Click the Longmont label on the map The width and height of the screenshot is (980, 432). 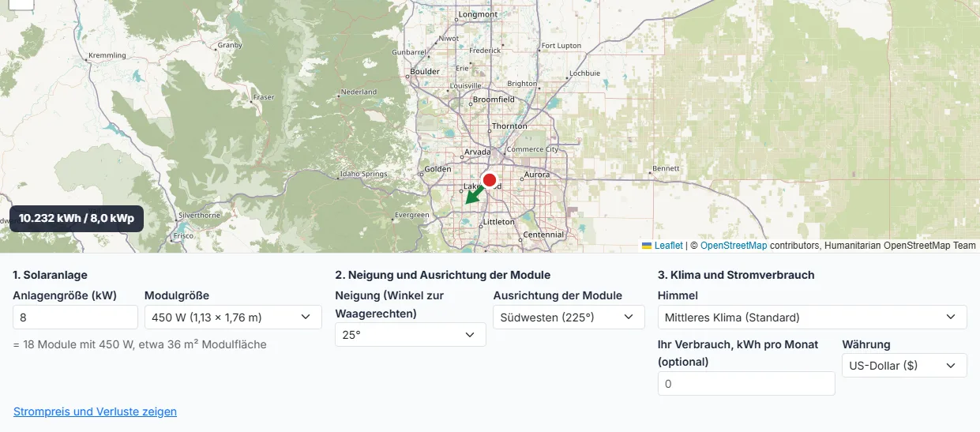(479, 14)
